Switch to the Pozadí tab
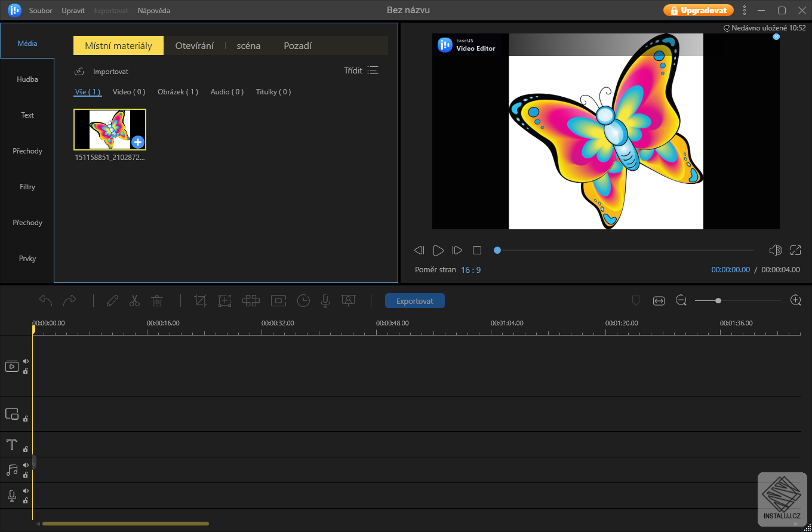The width and height of the screenshot is (812, 532). pos(297,45)
